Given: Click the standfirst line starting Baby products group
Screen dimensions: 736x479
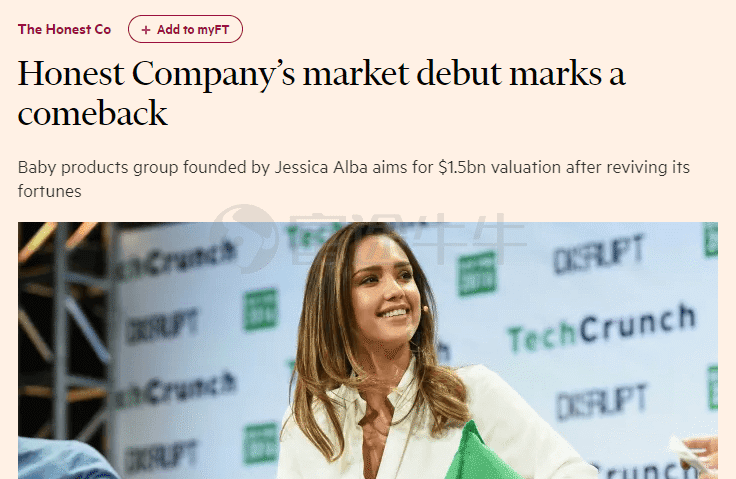Looking at the screenshot, I should coord(353,179).
